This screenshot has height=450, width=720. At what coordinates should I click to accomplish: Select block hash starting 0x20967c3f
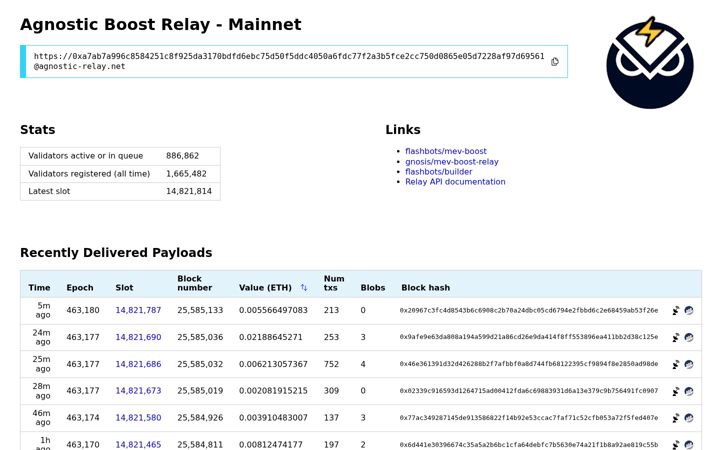529,310
